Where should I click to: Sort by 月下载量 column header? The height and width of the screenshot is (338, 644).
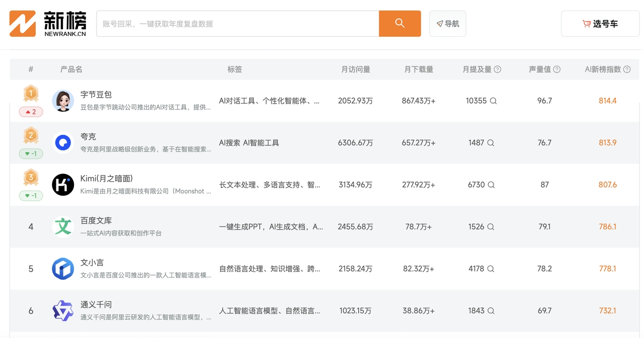[x=419, y=69]
